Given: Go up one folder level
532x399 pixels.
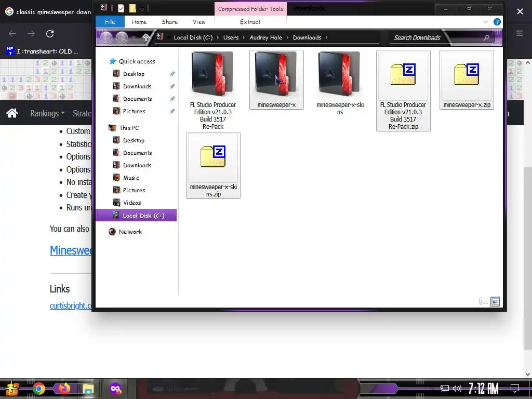Looking at the screenshot, I should (145, 37).
